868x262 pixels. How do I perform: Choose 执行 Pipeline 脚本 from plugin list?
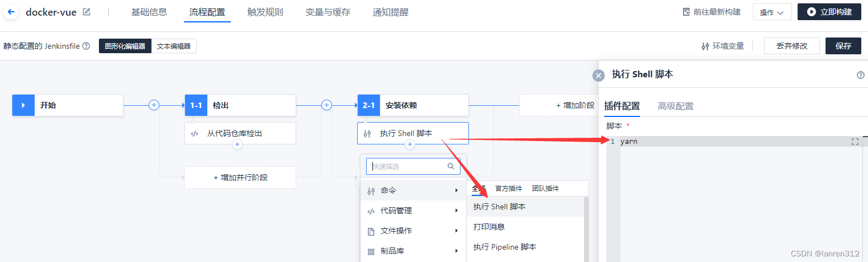point(525,247)
